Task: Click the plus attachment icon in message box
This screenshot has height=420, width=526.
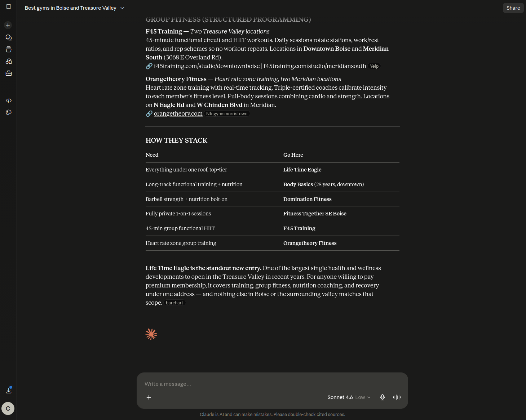Action: coord(149,397)
